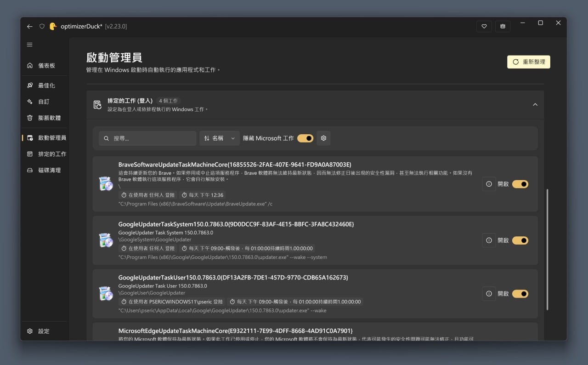588x365 pixels.
Task: Go back using the back arrow
Action: pos(30,27)
